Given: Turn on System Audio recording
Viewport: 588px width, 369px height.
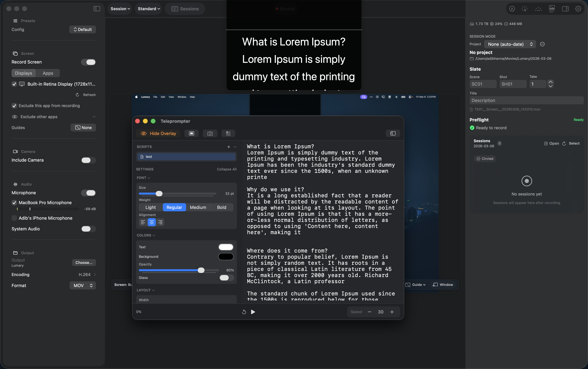Looking at the screenshot, I should (88, 229).
